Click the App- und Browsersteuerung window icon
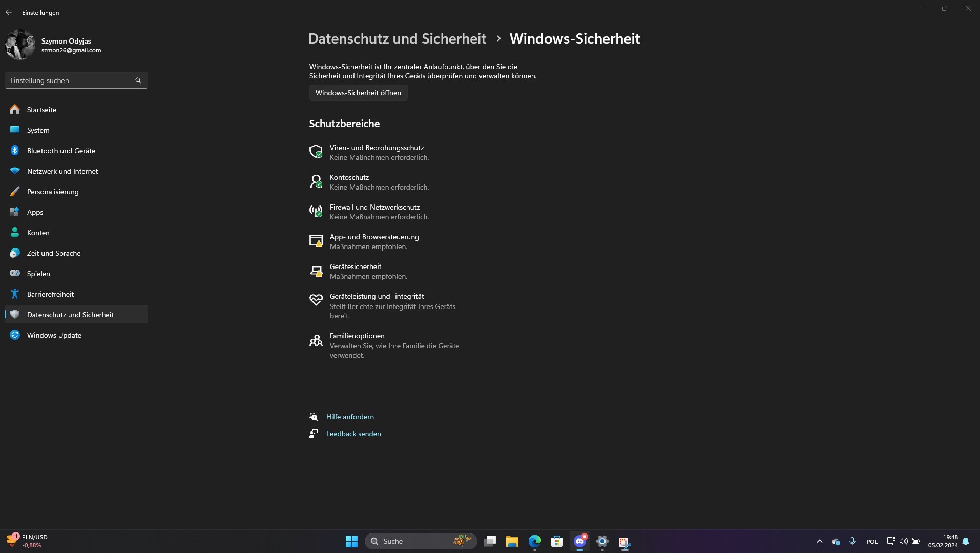This screenshot has height=555, width=980. click(316, 241)
